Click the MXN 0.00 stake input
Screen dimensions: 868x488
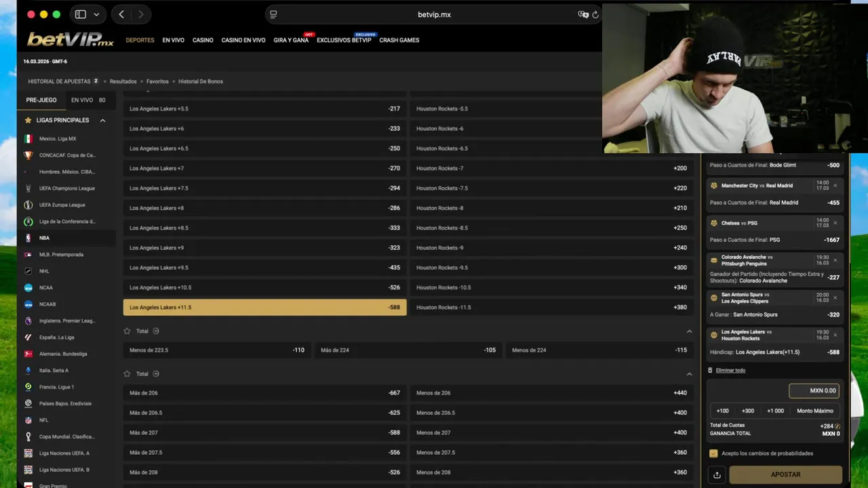pyautogui.click(x=814, y=390)
